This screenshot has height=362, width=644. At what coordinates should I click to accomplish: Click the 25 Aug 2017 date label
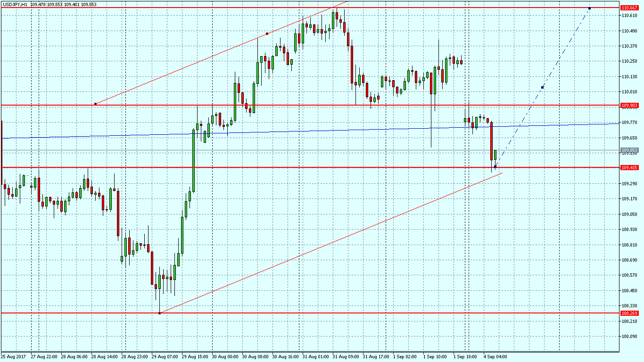point(13,357)
